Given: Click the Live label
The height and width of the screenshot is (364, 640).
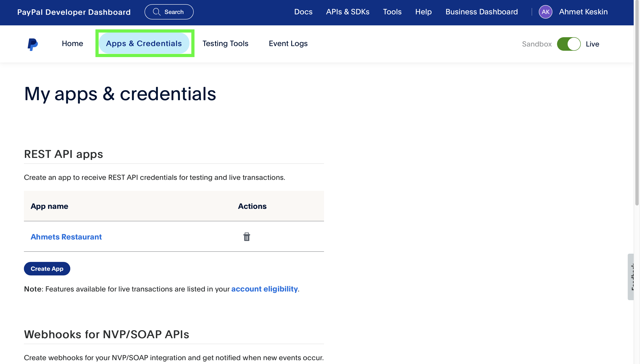Looking at the screenshot, I should tap(592, 44).
